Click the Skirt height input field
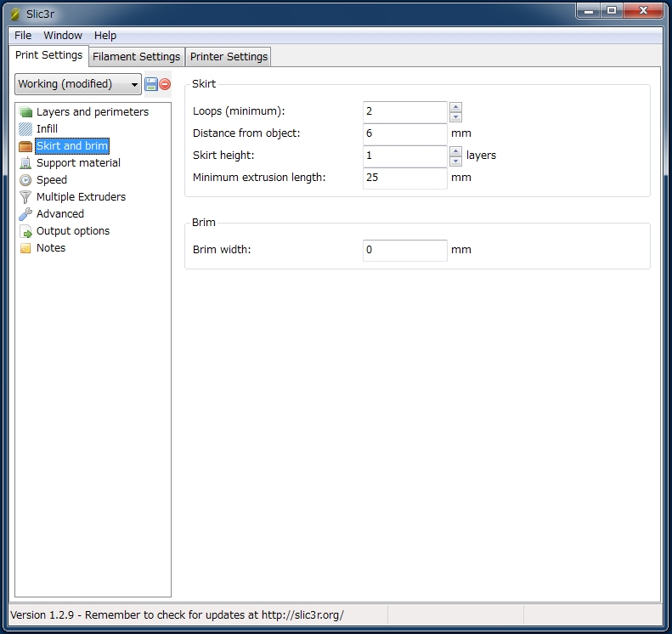Viewport: 672px width, 634px height. 405,156
